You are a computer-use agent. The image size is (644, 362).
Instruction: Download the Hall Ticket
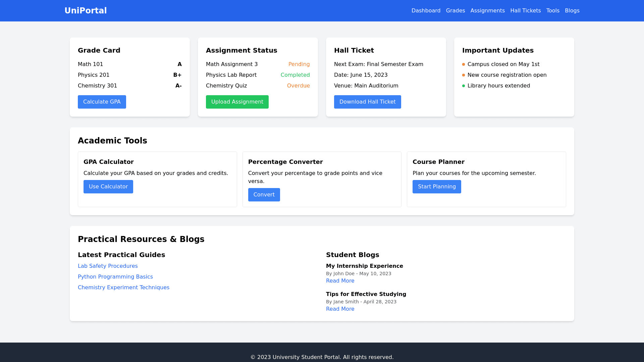(367, 102)
